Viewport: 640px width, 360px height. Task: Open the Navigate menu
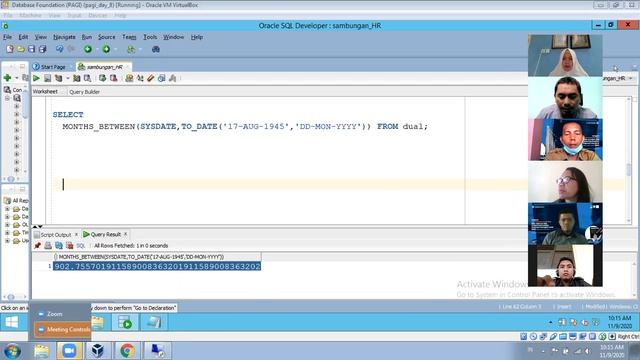[x=64, y=37]
